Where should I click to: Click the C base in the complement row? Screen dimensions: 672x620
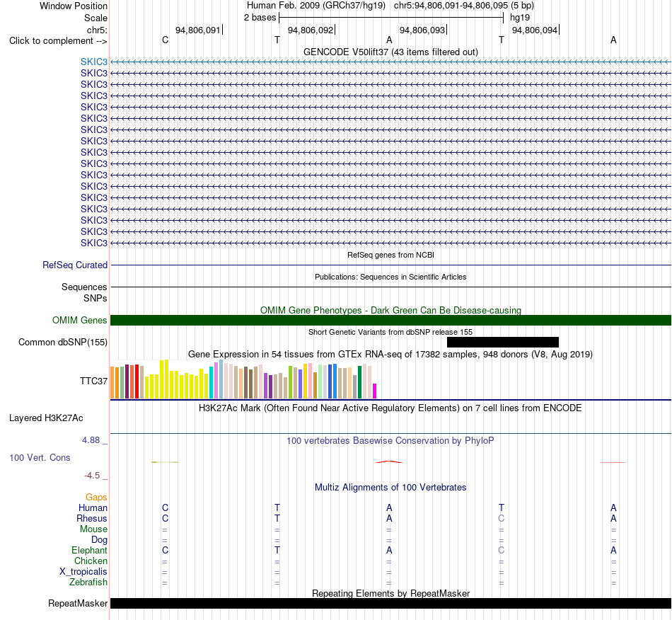(x=165, y=40)
